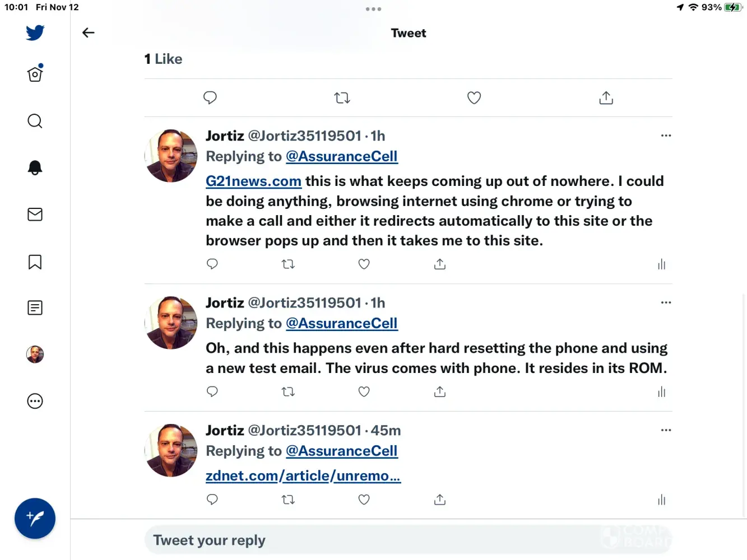Image resolution: width=747 pixels, height=560 pixels.
Task: Open more options on G21news.com reply
Action: [666, 136]
